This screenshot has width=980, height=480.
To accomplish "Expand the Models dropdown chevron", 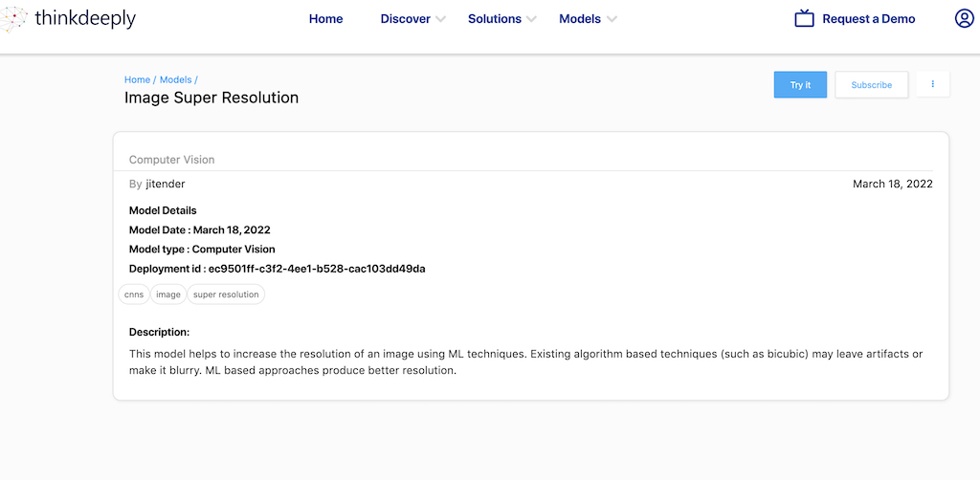I will tap(612, 20).
